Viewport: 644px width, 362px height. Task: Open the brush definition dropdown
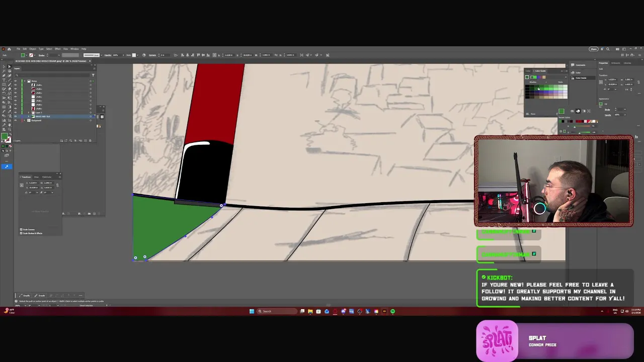pos(101,55)
